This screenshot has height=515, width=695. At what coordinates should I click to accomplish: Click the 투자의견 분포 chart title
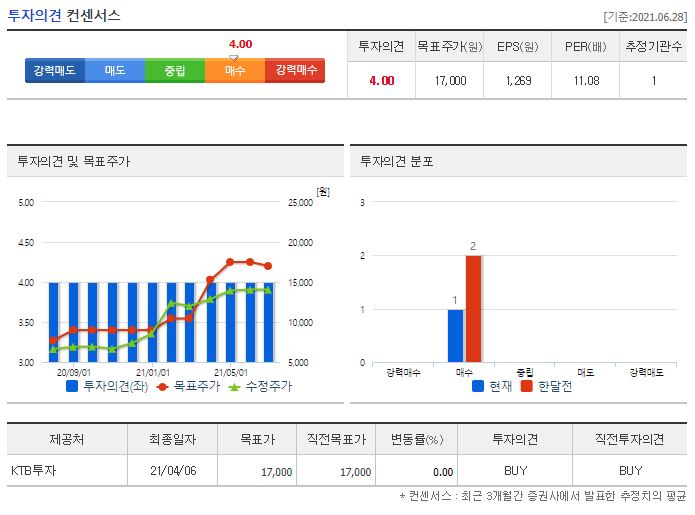pos(397,161)
